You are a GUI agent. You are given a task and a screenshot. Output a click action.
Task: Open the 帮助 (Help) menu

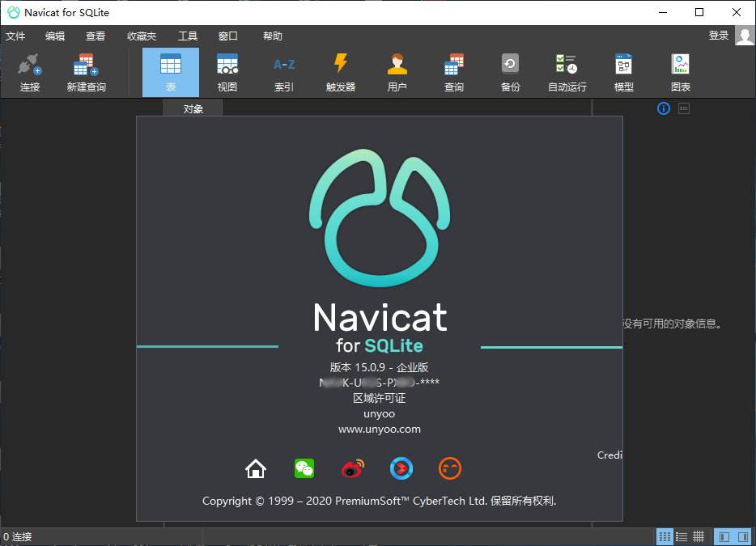point(273,36)
